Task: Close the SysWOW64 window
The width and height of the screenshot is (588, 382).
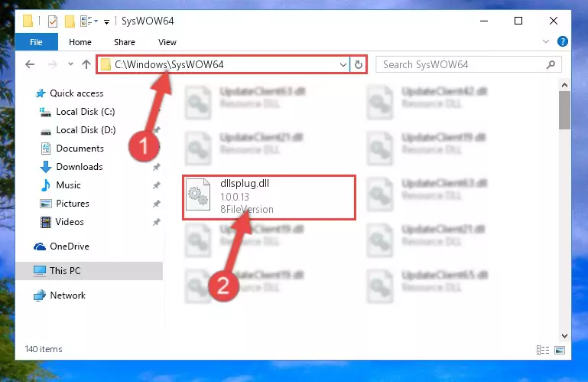Action: 553,21
